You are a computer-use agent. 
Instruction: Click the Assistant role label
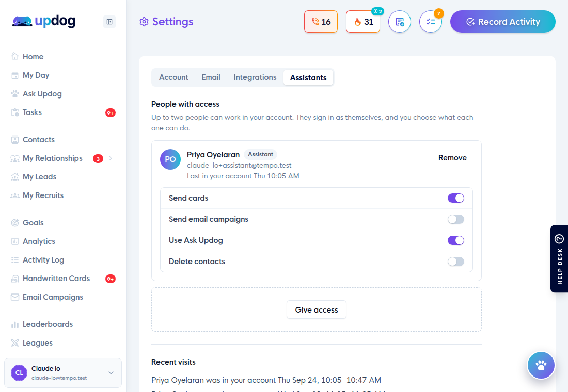point(260,154)
